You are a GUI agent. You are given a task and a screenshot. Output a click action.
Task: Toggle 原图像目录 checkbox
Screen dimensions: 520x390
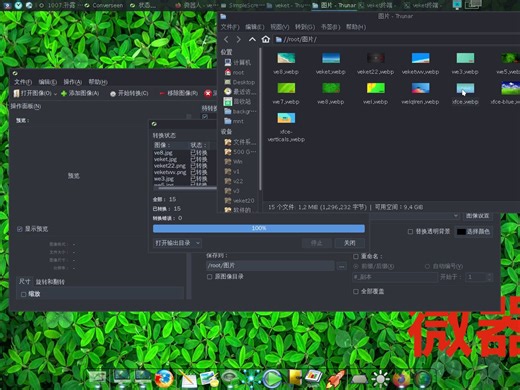click(209, 277)
